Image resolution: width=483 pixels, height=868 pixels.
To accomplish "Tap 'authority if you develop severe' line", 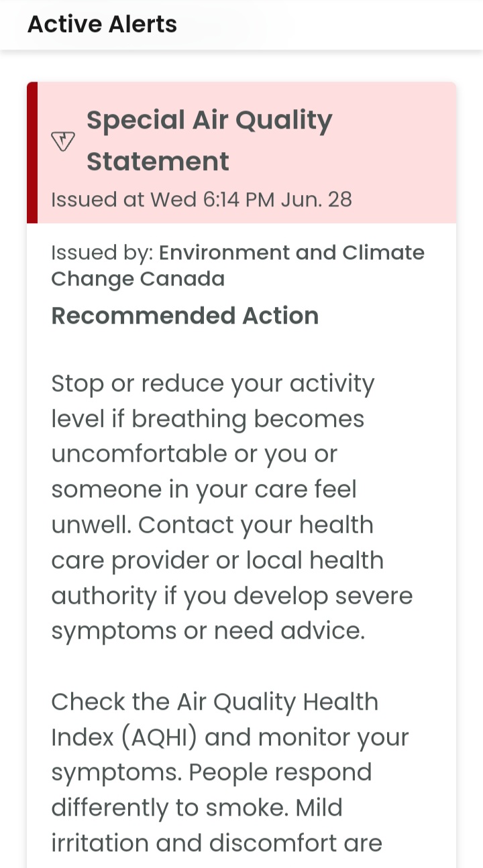I will point(231,595).
